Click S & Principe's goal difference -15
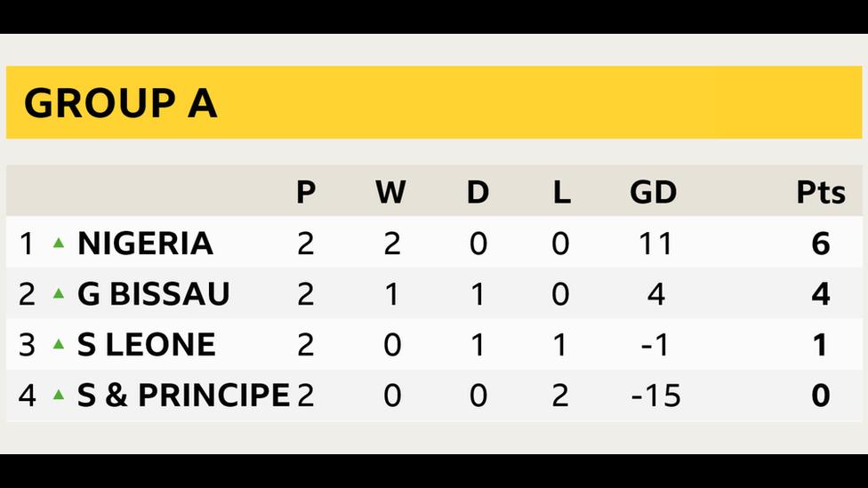Image resolution: width=868 pixels, height=488 pixels. (655, 395)
